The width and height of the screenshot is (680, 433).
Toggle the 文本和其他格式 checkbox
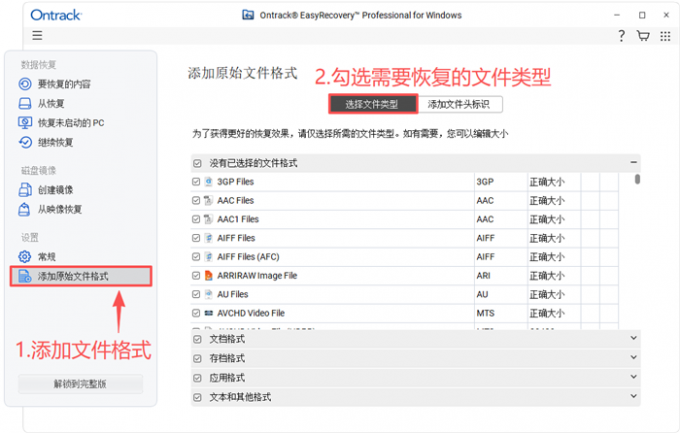(x=197, y=397)
